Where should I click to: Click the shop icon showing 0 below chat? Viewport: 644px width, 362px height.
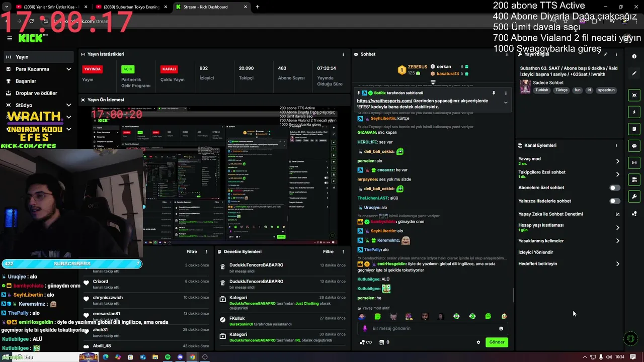[384, 342]
